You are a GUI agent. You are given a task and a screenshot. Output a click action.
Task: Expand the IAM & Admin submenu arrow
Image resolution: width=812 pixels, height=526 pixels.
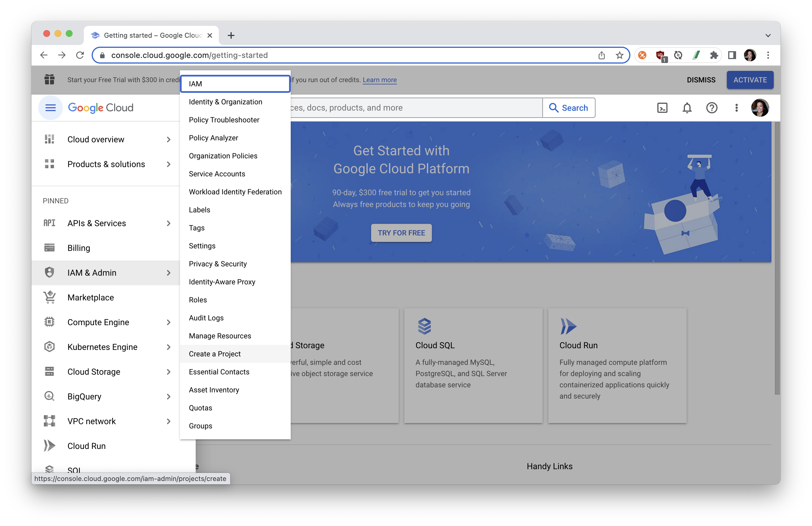168,273
